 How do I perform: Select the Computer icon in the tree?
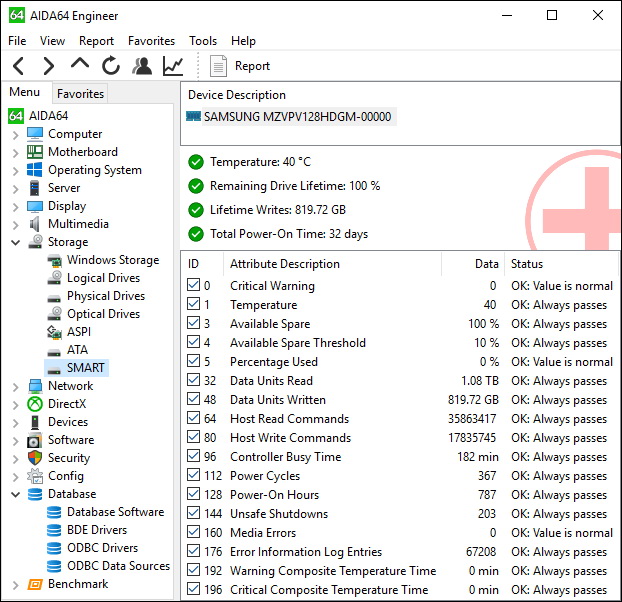[35, 134]
